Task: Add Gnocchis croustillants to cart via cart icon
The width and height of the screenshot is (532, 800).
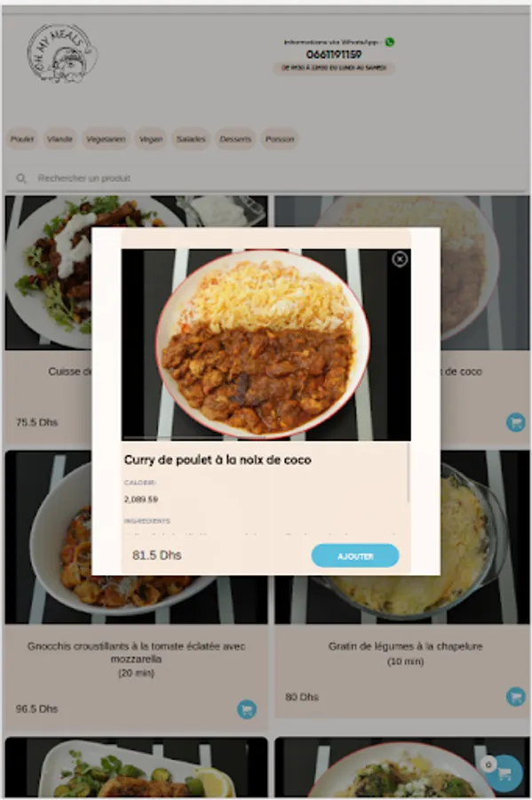Action: (247, 709)
